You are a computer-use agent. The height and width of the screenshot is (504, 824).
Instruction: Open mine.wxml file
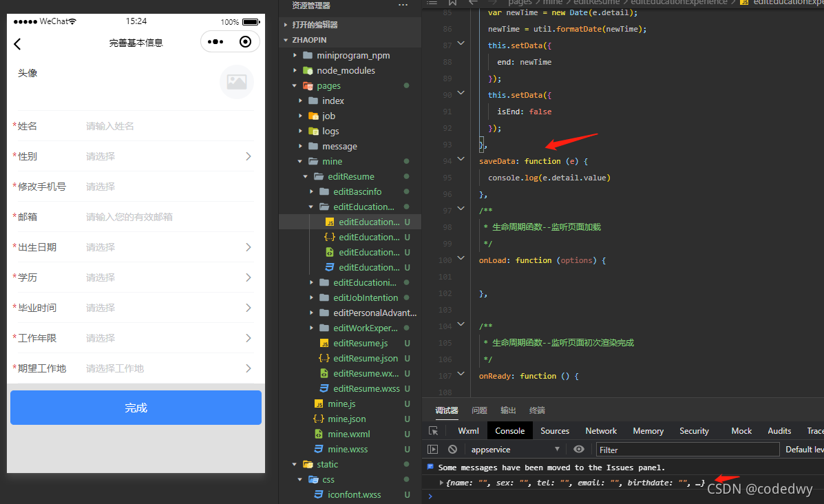coord(350,434)
